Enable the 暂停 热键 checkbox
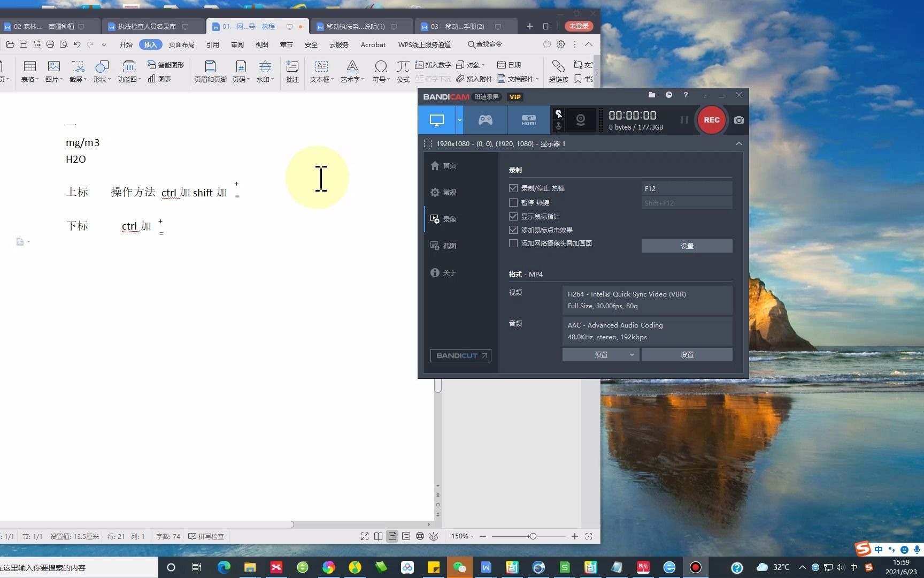 [513, 202]
